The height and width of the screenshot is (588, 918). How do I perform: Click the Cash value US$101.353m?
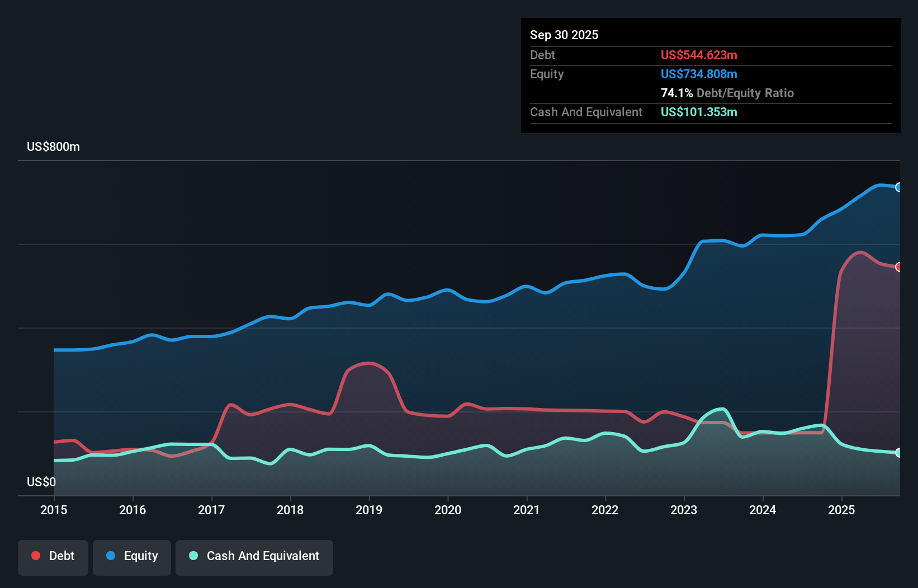coord(699,112)
